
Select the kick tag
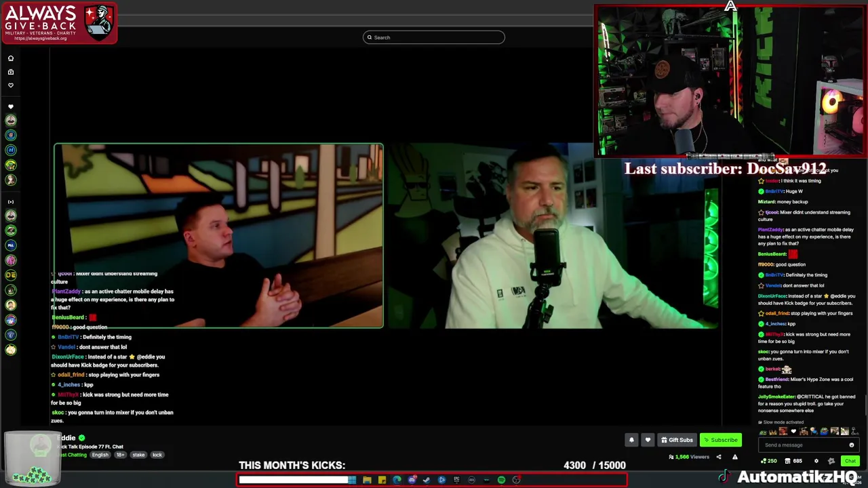point(157,455)
